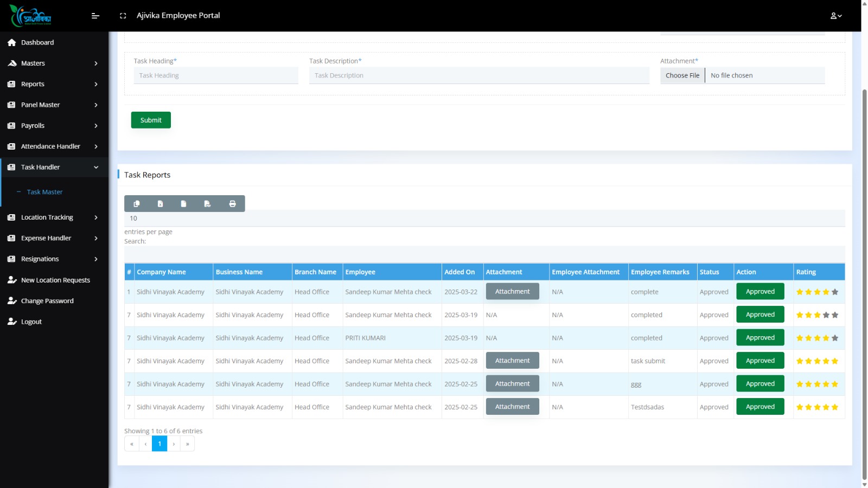Open the Task Master submenu item

[44, 192]
